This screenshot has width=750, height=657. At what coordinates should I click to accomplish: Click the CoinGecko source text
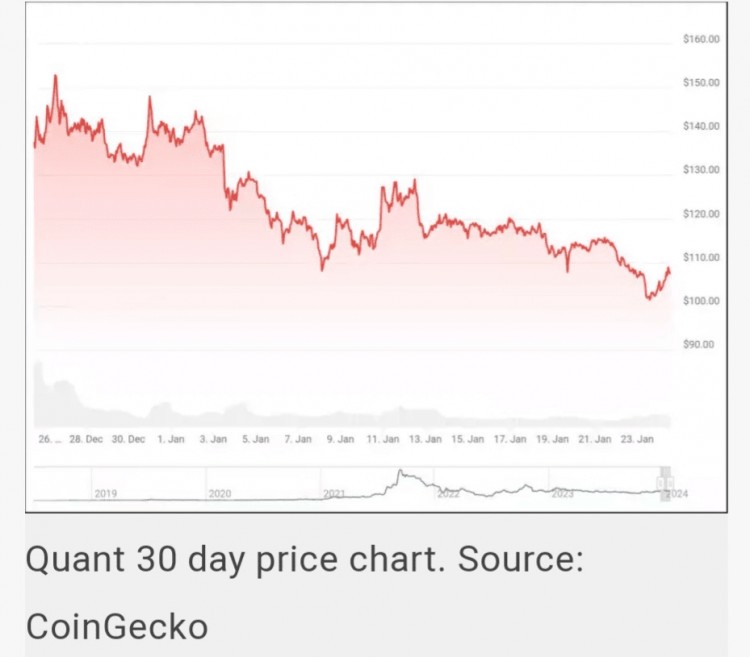click(x=117, y=626)
